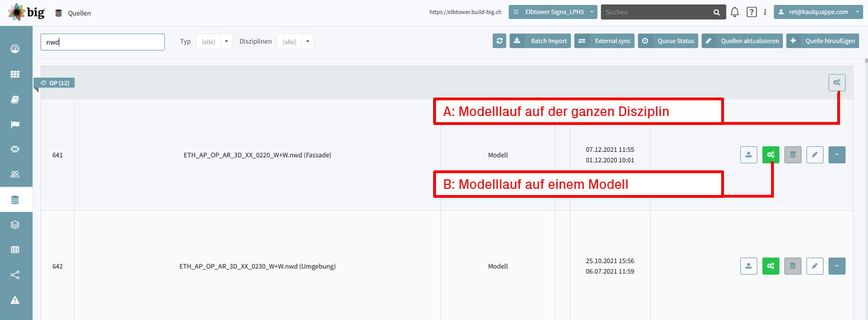The image size is (868, 320).
Task: Click the Quelle hinzufügen button
Action: [823, 41]
